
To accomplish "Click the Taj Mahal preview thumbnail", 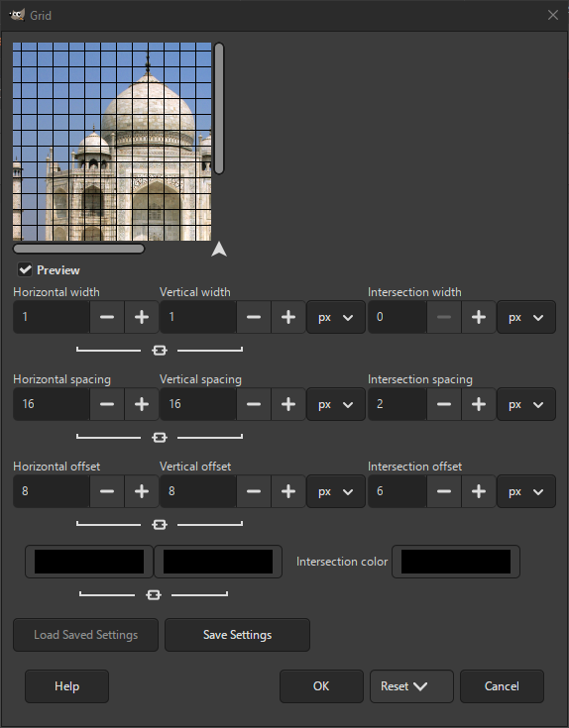I will pyautogui.click(x=112, y=142).
